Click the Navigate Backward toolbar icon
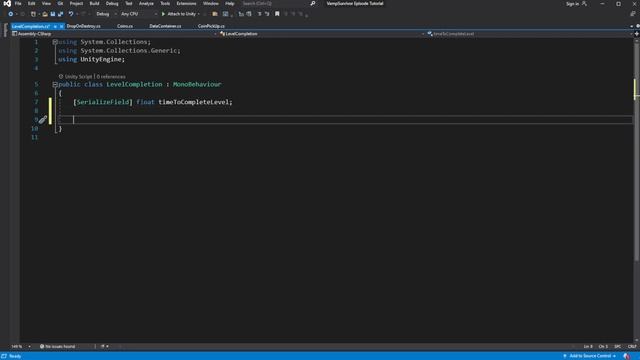 tap(11, 14)
